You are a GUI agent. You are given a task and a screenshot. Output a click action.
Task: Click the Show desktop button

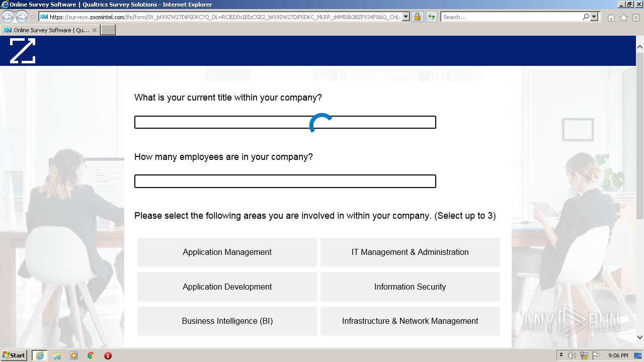(638, 355)
